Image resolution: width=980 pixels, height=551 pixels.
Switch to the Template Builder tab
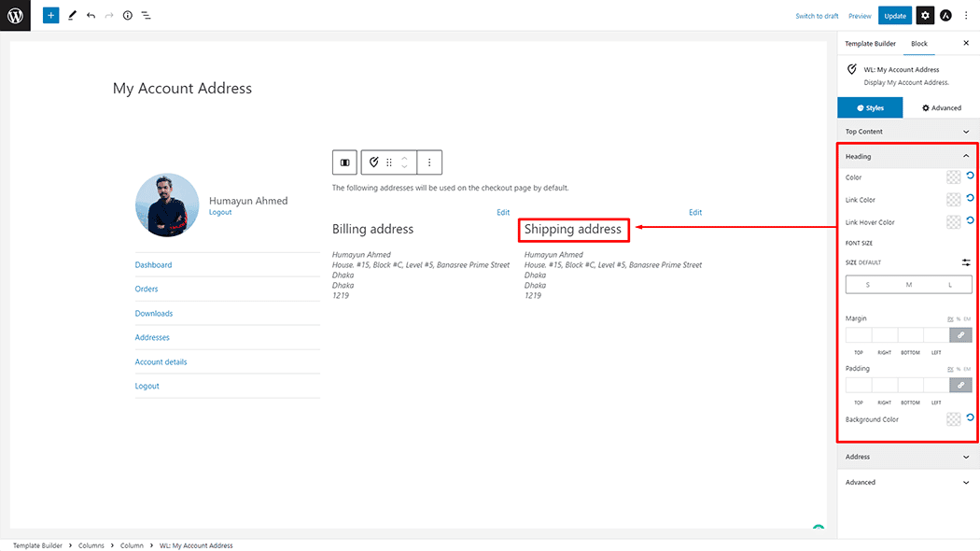870,44
